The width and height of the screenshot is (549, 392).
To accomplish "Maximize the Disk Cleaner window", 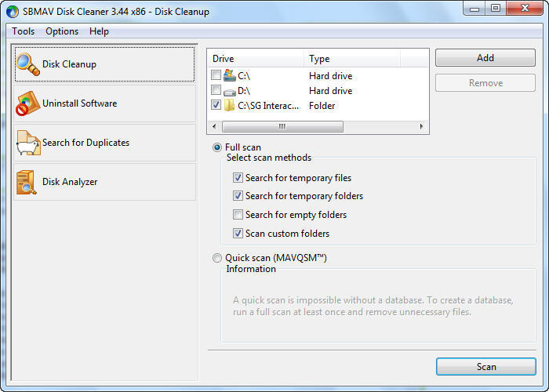I will point(496,9).
